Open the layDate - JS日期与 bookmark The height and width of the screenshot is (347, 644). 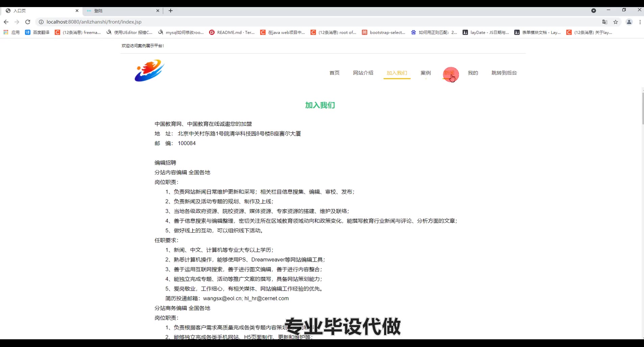[x=486, y=32]
